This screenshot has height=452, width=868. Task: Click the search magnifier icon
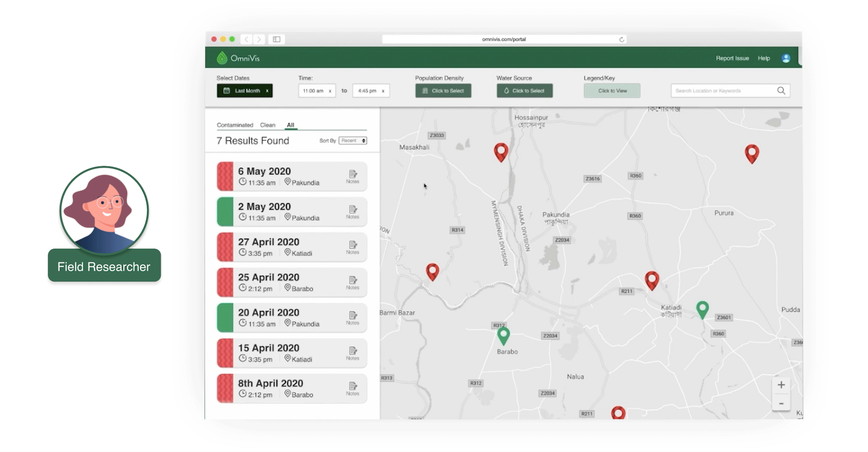[x=781, y=90]
